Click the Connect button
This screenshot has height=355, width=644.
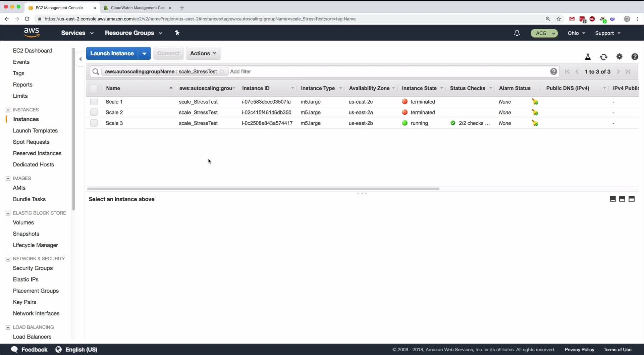[x=168, y=53]
